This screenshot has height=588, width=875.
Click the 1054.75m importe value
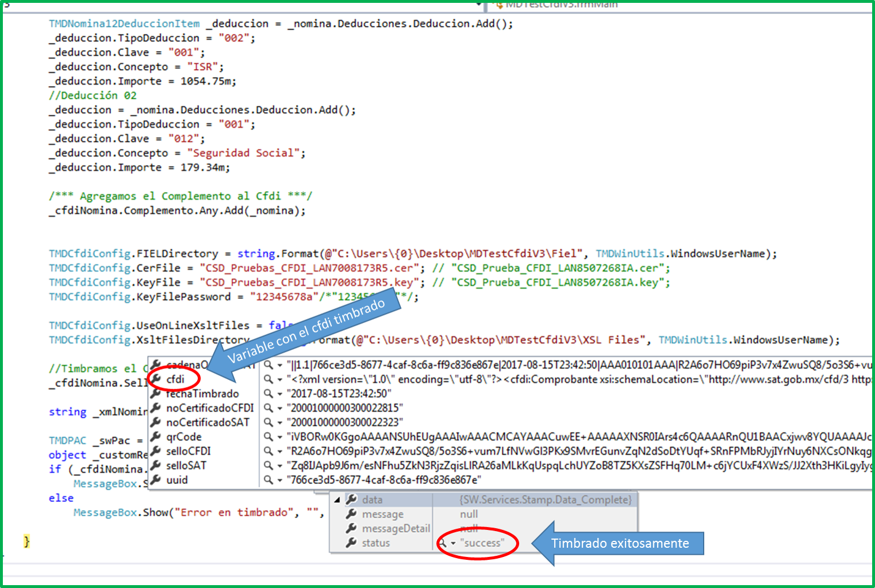pos(206,81)
